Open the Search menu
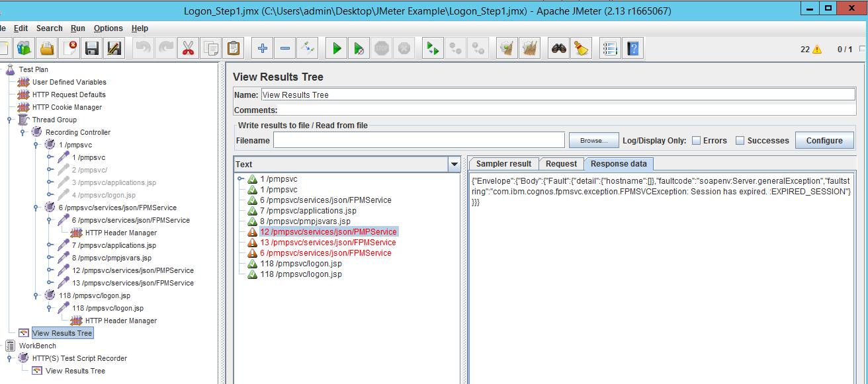Screen dimensions: 868x384 [x=50, y=28]
